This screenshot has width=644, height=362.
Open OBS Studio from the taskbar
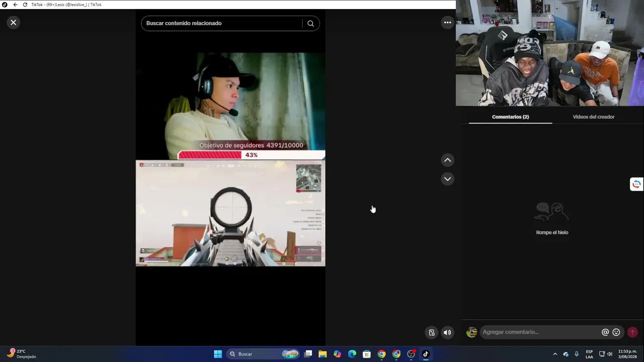pos(411,354)
